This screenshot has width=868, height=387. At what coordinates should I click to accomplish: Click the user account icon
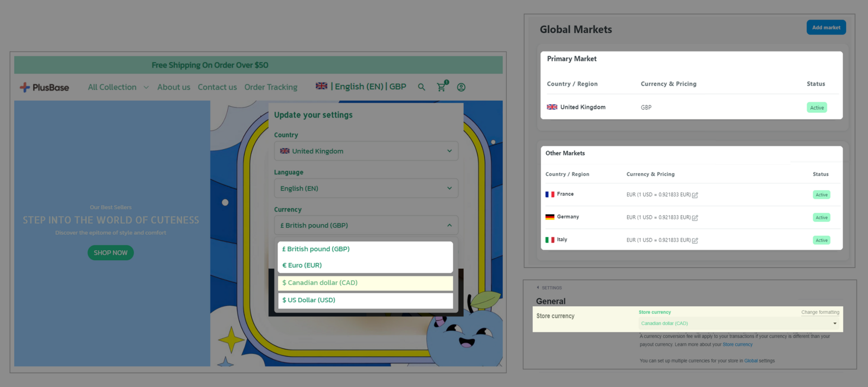pyautogui.click(x=461, y=87)
